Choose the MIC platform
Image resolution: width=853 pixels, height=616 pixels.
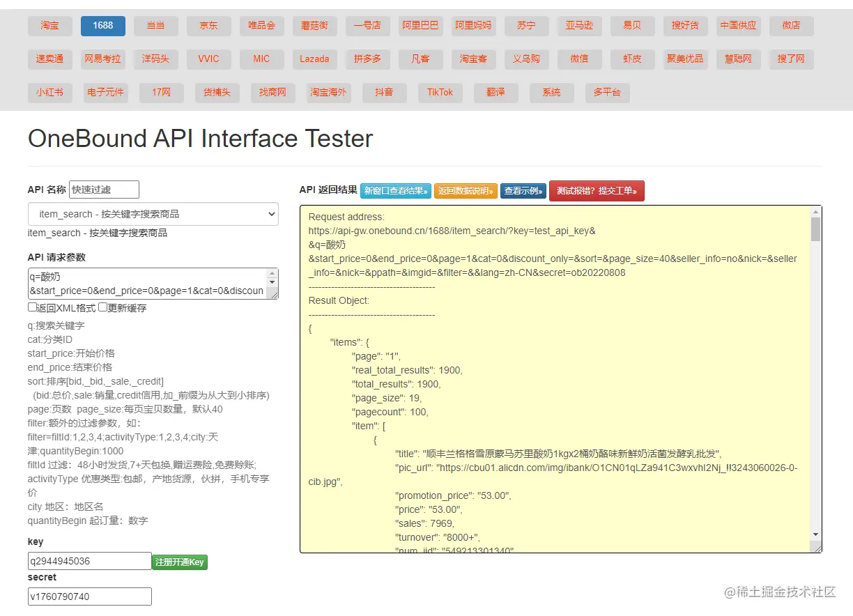(262, 59)
